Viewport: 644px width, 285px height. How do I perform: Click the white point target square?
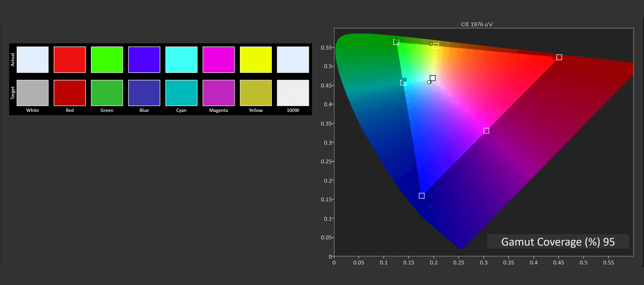coord(433,78)
